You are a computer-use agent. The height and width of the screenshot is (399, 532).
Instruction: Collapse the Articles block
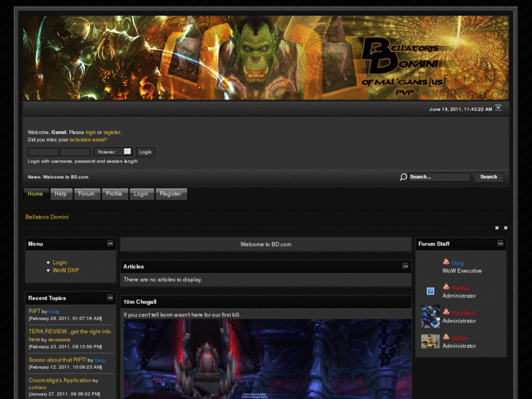pos(405,266)
